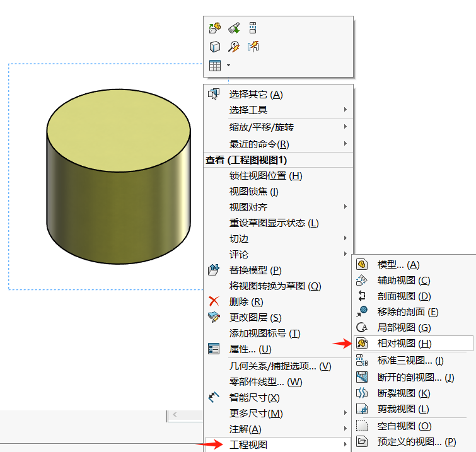Image resolution: width=476 pixels, height=452 pixels.
Task: Click 选择其它 (A) menu entry
Action: [255, 95]
